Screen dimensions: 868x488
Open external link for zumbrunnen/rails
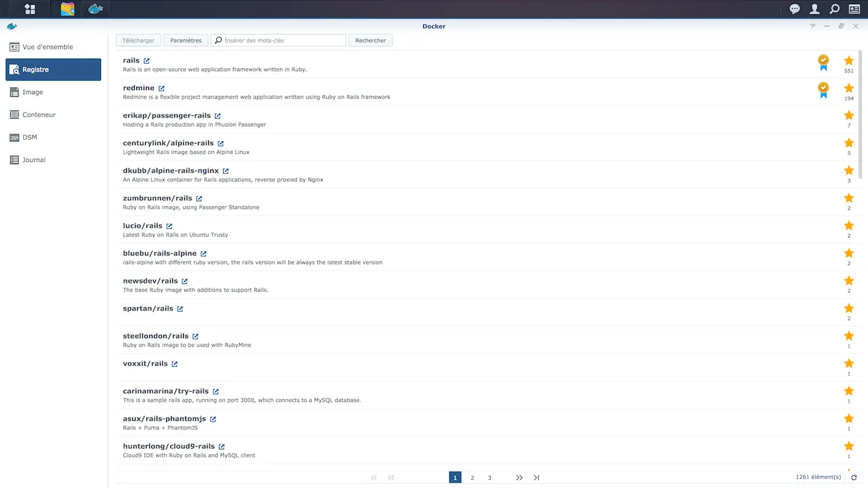coord(199,199)
